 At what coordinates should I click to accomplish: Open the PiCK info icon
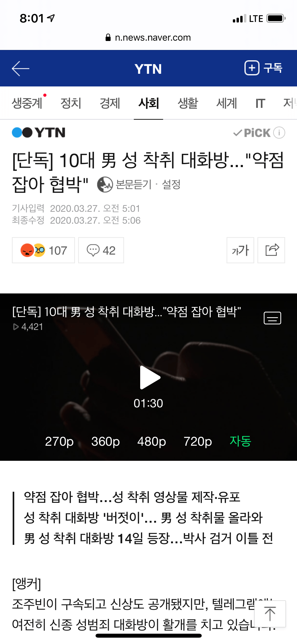click(x=279, y=133)
